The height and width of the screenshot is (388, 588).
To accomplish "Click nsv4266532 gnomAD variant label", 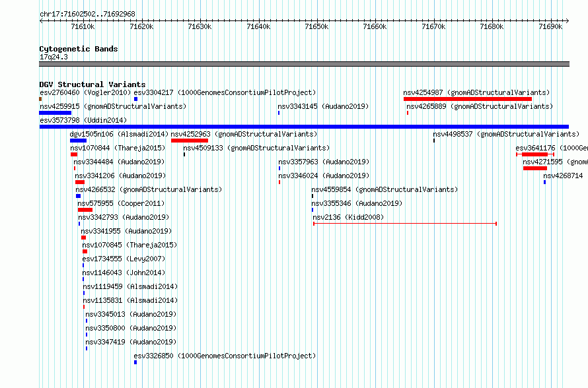I will (149, 189).
